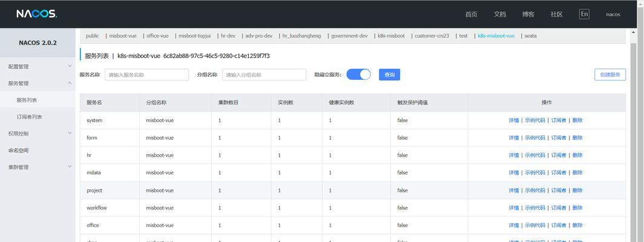Open 社区 in top navigation
644x242 pixels.
556,15
